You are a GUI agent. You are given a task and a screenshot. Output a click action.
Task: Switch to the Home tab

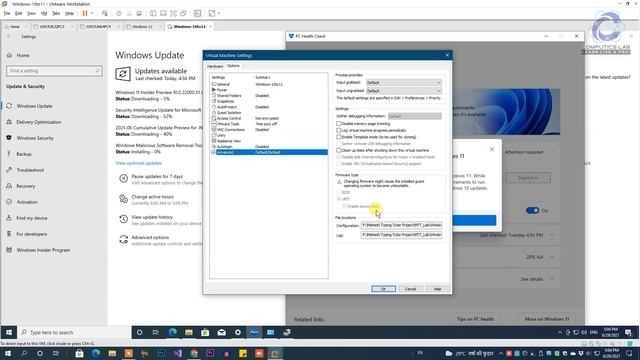pos(15,27)
